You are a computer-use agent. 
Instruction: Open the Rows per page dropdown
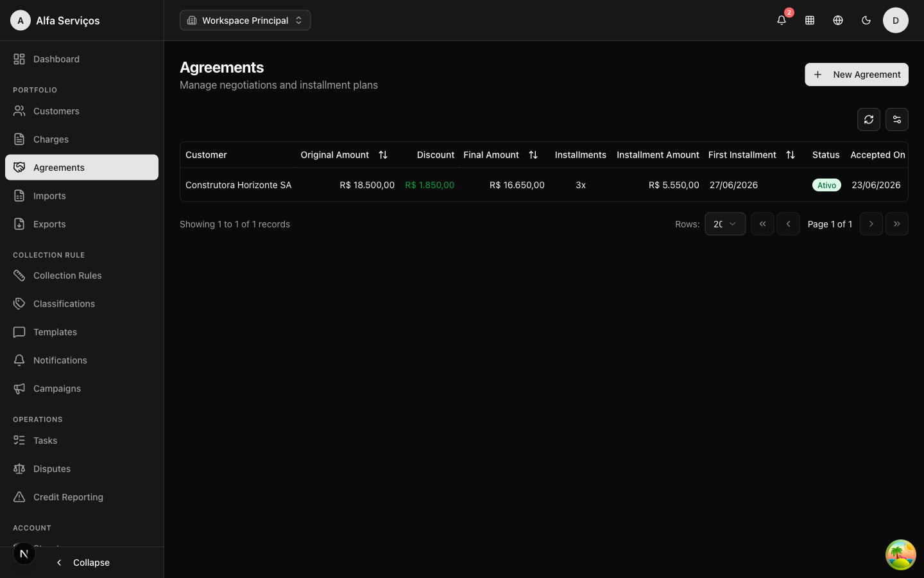[x=725, y=224]
